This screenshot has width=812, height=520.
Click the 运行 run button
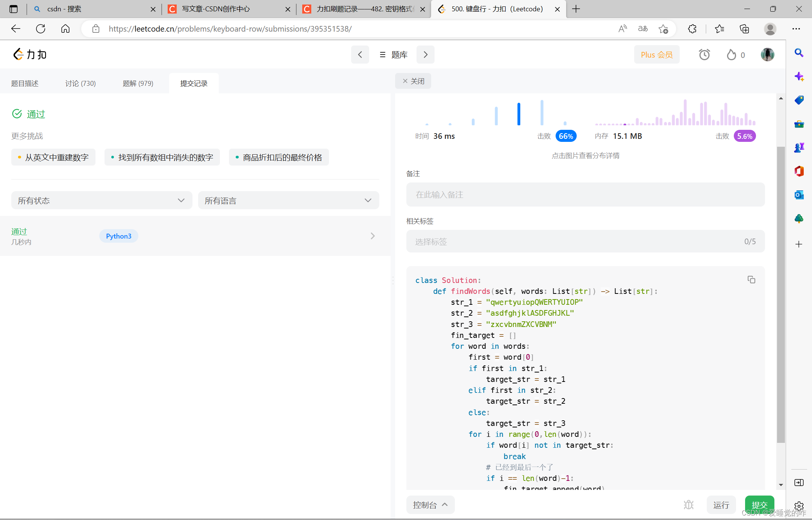point(721,505)
